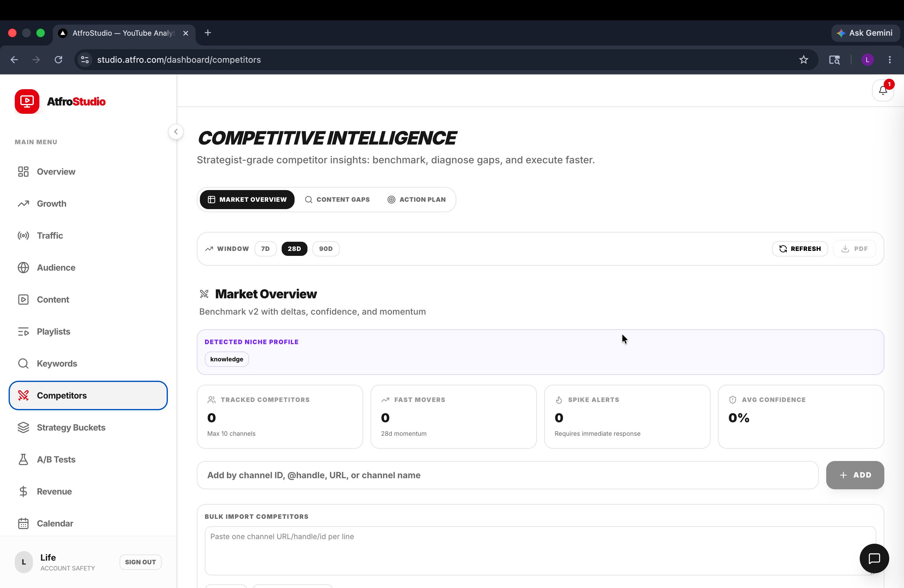Open the Overview menu item
Viewport: 904px width, 588px height.
(x=88, y=172)
